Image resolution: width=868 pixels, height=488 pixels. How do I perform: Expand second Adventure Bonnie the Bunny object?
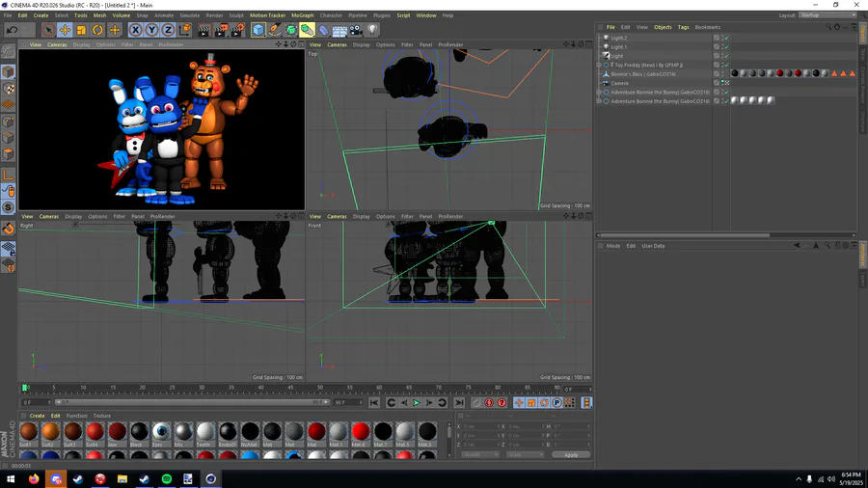(599, 101)
